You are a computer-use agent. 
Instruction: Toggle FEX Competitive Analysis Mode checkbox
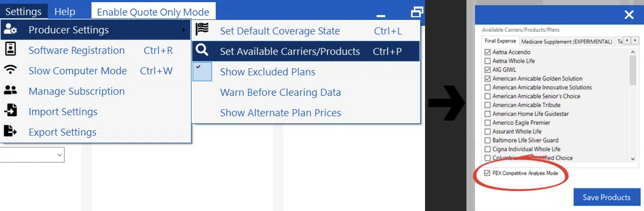pos(487,173)
